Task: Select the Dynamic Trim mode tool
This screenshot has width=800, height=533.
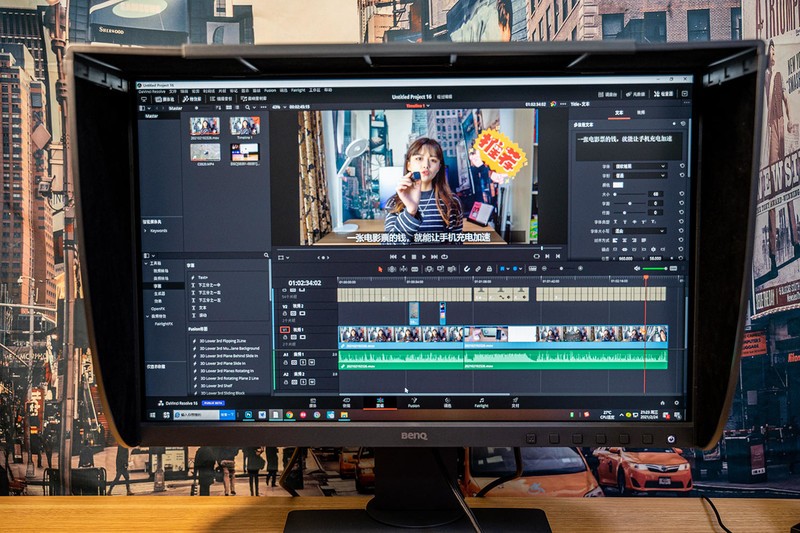Action: click(403, 269)
